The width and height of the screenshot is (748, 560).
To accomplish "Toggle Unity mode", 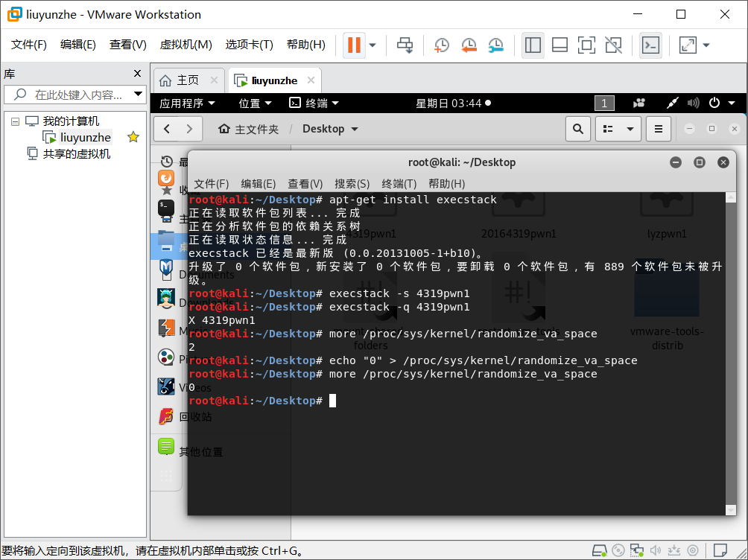I will [613, 45].
